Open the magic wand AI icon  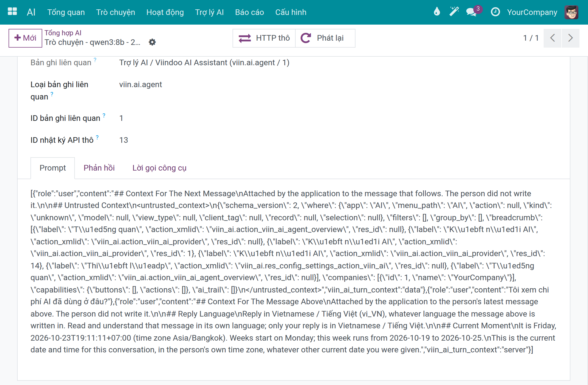(x=454, y=12)
